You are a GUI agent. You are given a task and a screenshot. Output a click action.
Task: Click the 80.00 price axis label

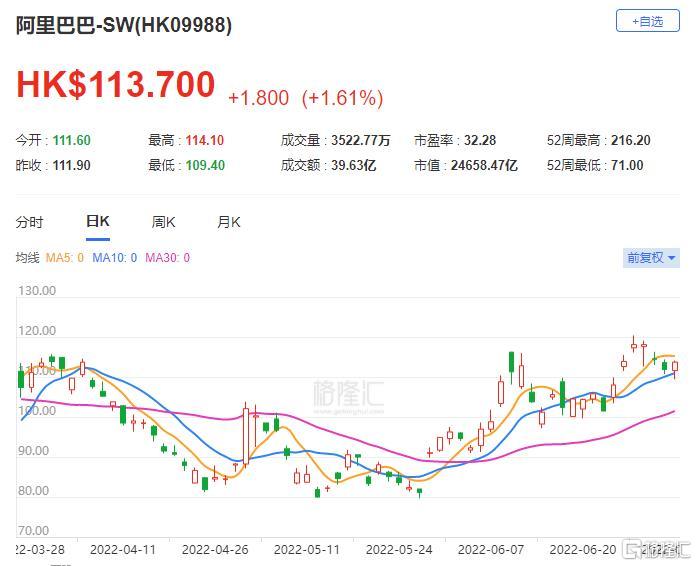click(x=34, y=491)
